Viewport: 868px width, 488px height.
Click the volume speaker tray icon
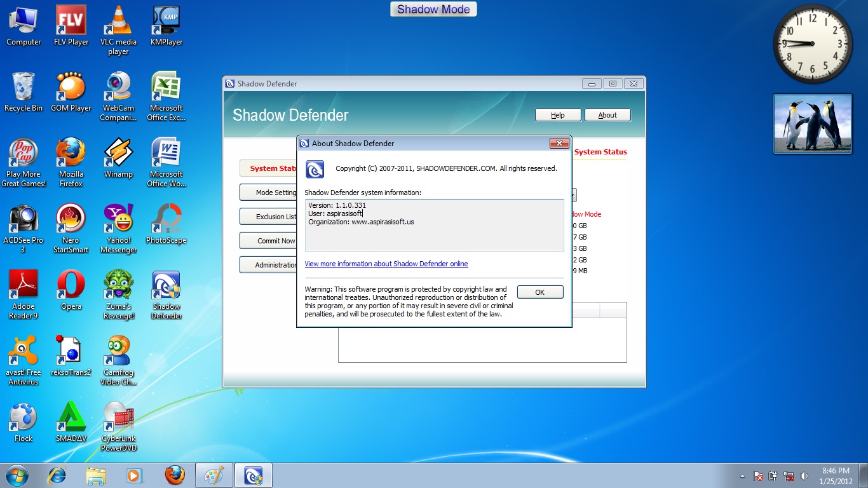tap(804, 476)
